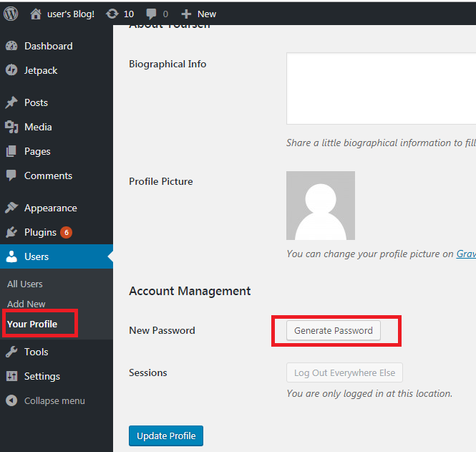Open the Tools menu label

click(x=36, y=352)
